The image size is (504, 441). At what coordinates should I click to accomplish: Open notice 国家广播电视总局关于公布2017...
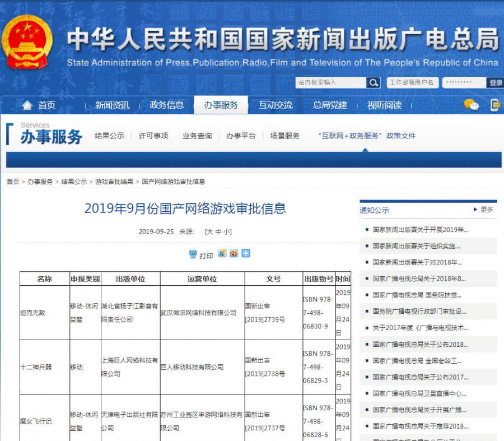[x=421, y=377]
